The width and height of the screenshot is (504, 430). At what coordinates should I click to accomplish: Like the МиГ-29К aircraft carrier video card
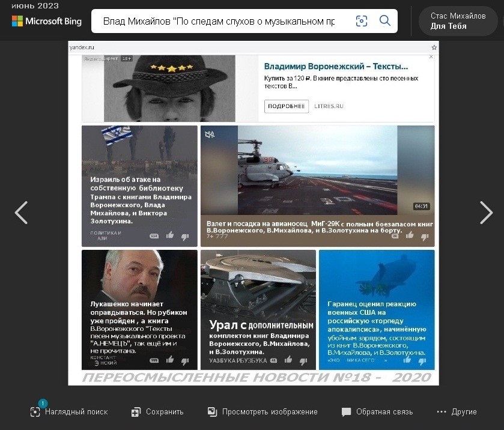(x=410, y=235)
